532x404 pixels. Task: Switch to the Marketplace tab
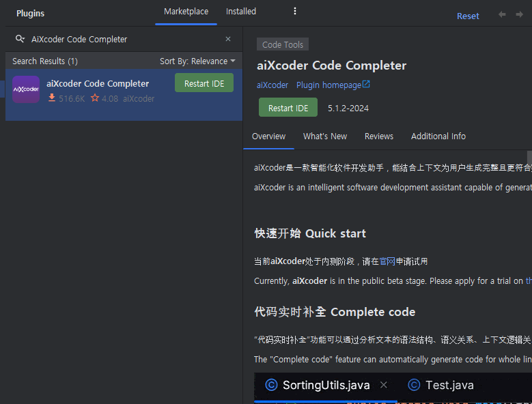tap(186, 12)
